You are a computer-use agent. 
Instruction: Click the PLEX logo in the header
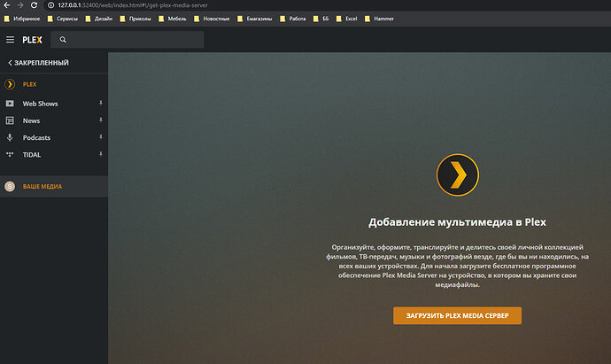pos(33,40)
